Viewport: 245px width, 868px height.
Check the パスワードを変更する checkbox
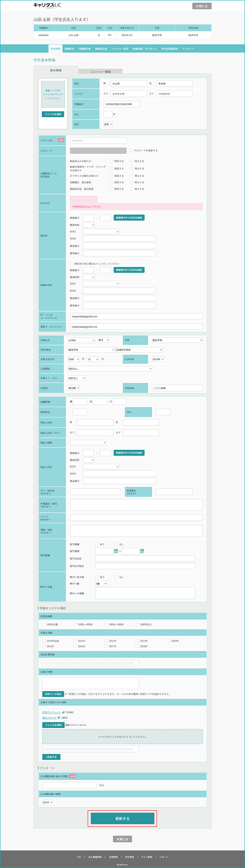click(x=131, y=150)
